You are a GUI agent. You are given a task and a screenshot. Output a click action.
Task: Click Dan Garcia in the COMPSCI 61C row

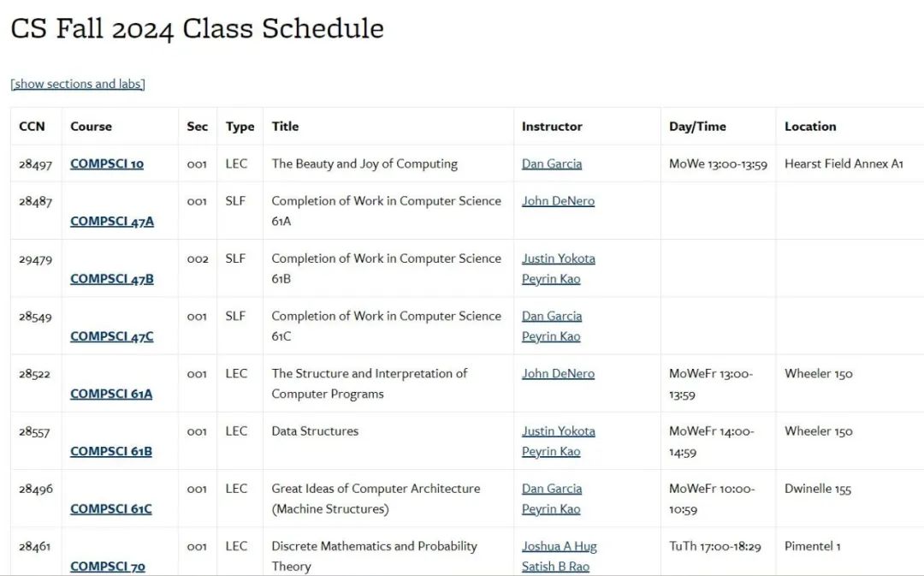click(x=552, y=489)
